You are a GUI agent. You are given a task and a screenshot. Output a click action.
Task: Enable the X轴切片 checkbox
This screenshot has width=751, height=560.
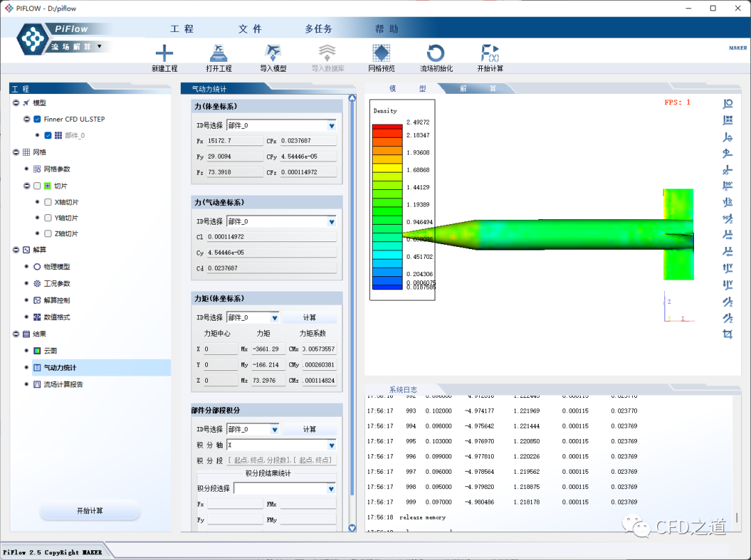(48, 202)
